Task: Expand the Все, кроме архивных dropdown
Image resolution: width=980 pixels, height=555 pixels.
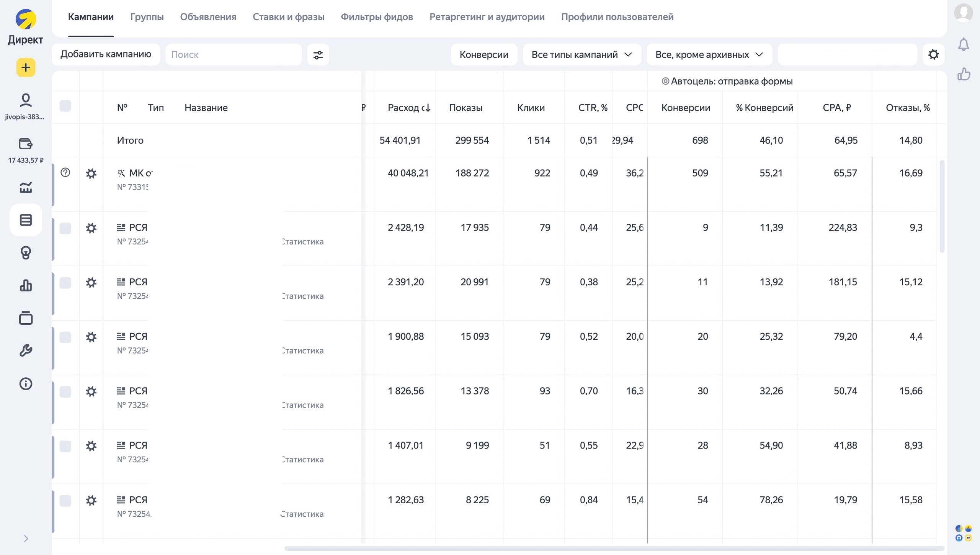Action: [x=709, y=55]
